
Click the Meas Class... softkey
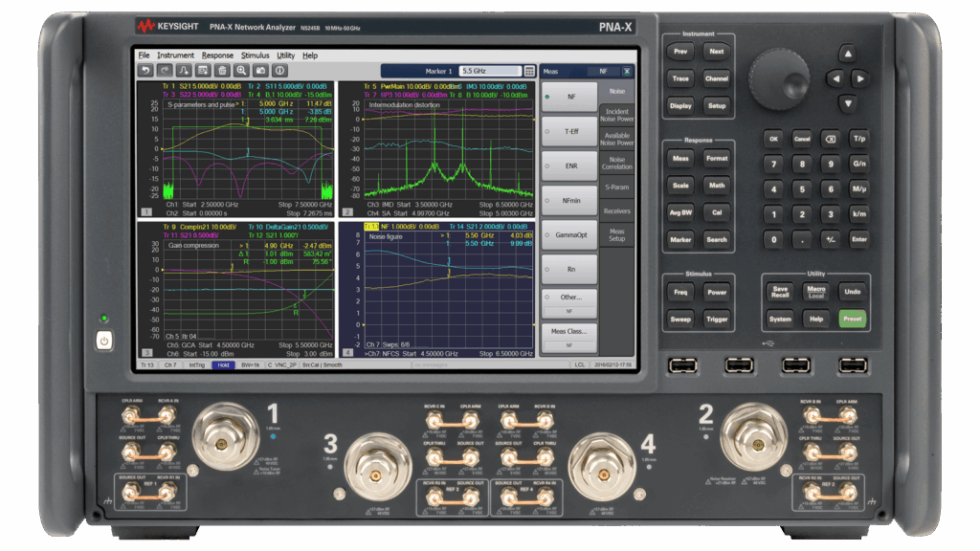click(569, 338)
